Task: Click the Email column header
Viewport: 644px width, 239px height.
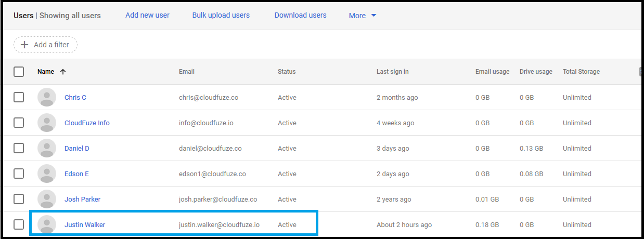Action: [186, 72]
